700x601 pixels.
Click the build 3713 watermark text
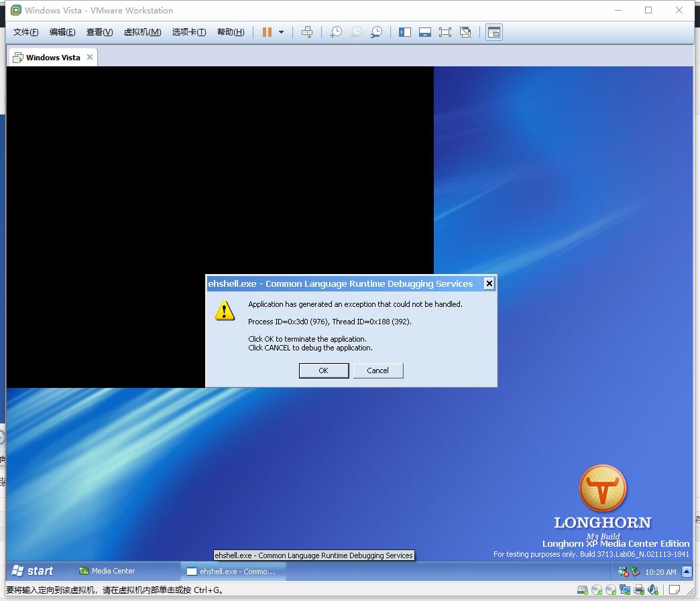pos(591,554)
